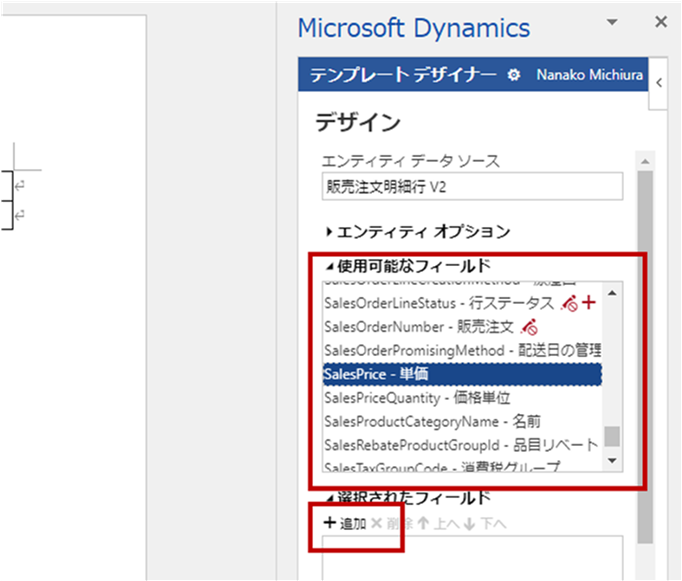
Task: Click field list scrollbar down arrow
Action: click(612, 461)
